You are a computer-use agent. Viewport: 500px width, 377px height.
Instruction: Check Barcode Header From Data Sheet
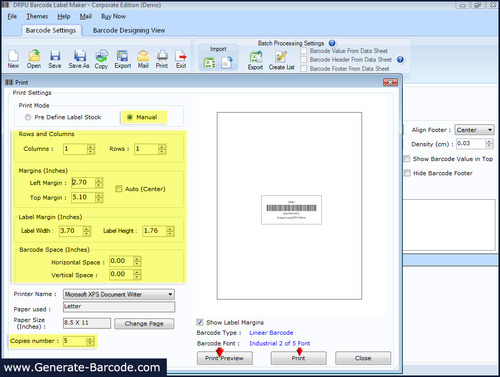(304, 60)
